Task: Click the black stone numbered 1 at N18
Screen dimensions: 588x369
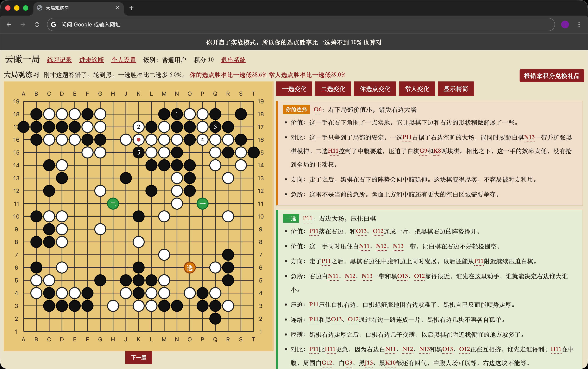Action: pos(177,114)
